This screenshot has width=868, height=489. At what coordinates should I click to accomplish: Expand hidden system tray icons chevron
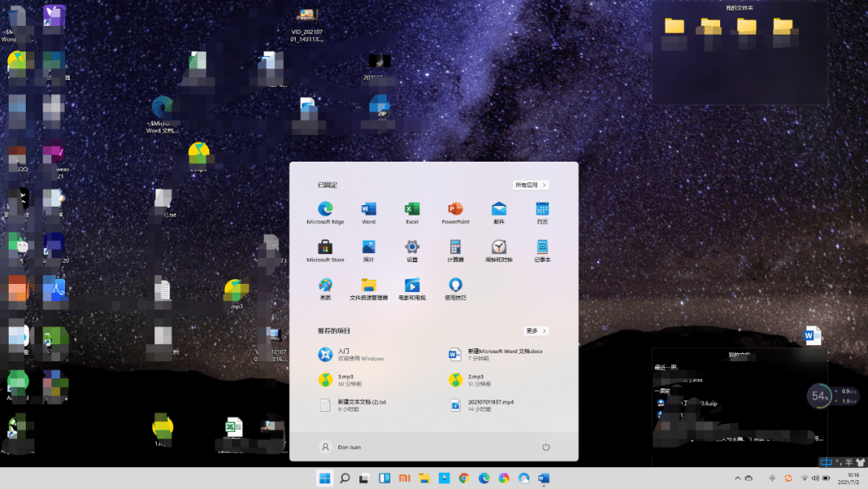737,479
